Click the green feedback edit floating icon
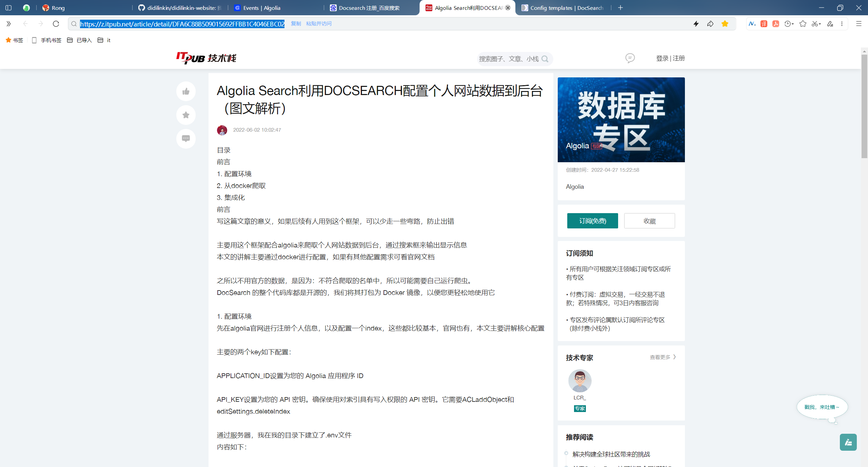 [848, 442]
